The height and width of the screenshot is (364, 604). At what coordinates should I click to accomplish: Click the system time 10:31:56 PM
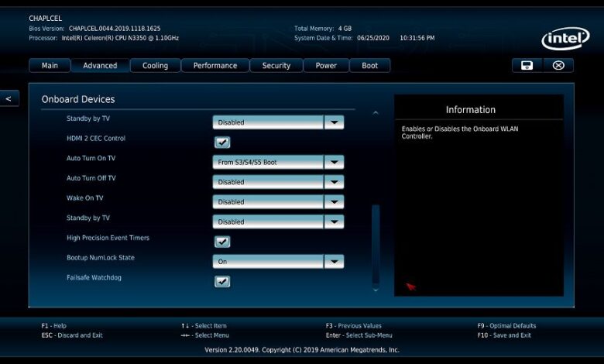pyautogui.click(x=417, y=38)
